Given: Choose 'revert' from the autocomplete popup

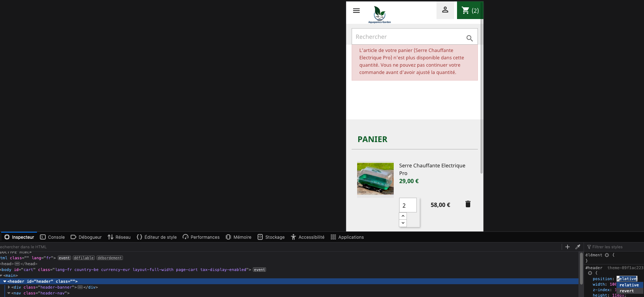Looking at the screenshot, I should click(629, 291).
